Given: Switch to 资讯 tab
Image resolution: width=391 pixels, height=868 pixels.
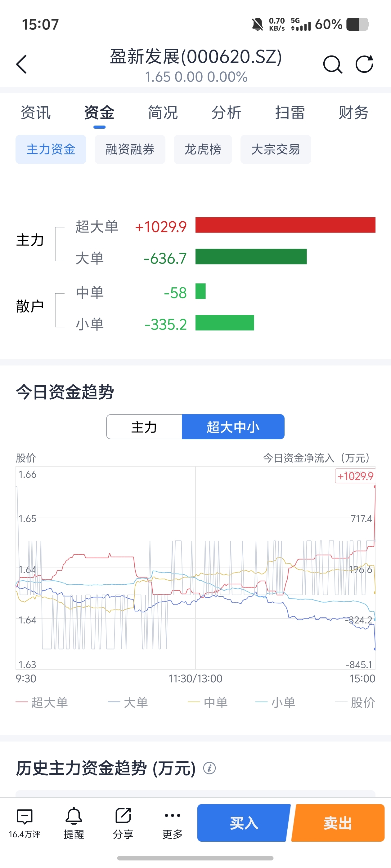Looking at the screenshot, I should click(x=35, y=113).
